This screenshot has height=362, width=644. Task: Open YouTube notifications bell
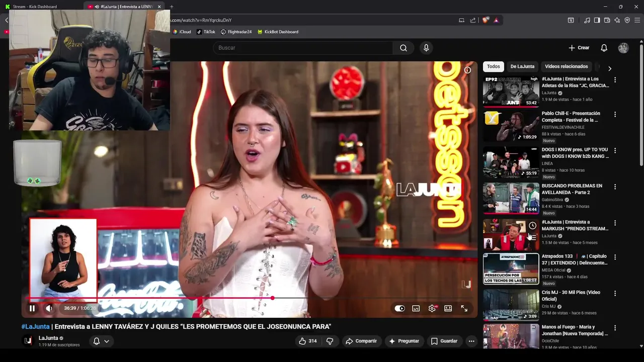(x=604, y=48)
